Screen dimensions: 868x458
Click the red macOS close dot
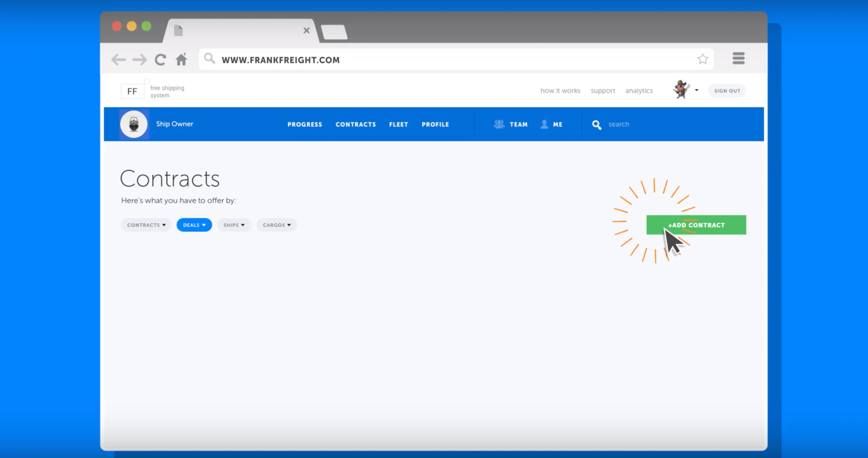pos(117,26)
